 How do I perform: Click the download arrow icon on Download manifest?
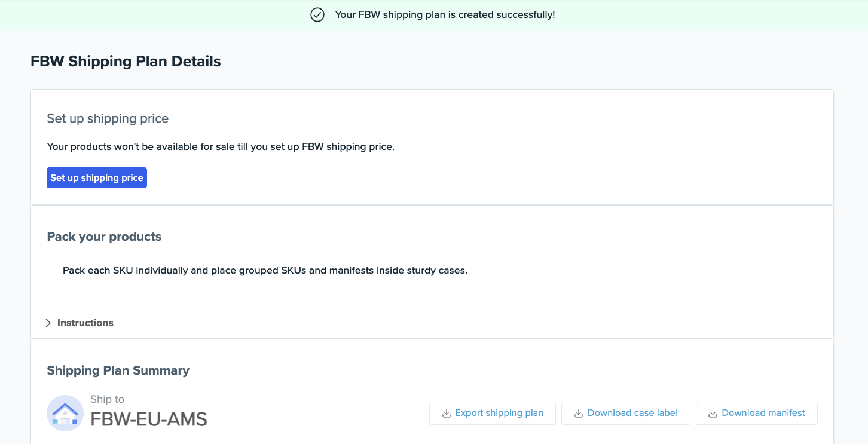pos(713,414)
